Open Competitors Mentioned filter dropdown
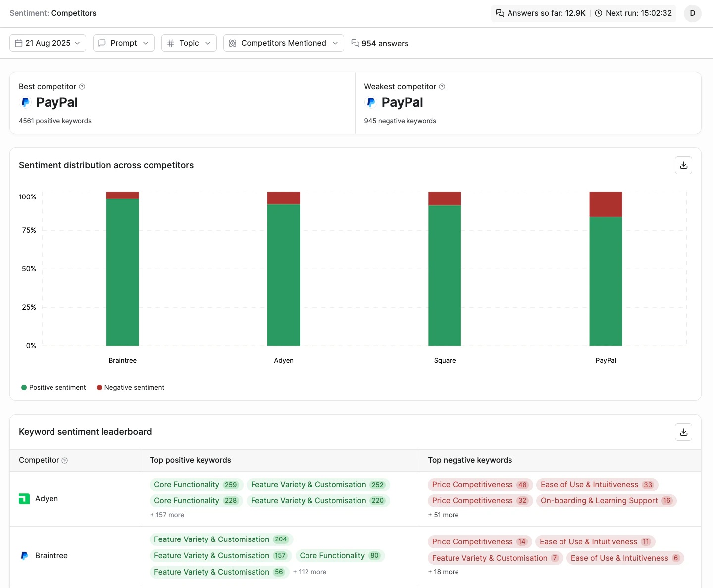The width and height of the screenshot is (713, 588). (x=284, y=43)
